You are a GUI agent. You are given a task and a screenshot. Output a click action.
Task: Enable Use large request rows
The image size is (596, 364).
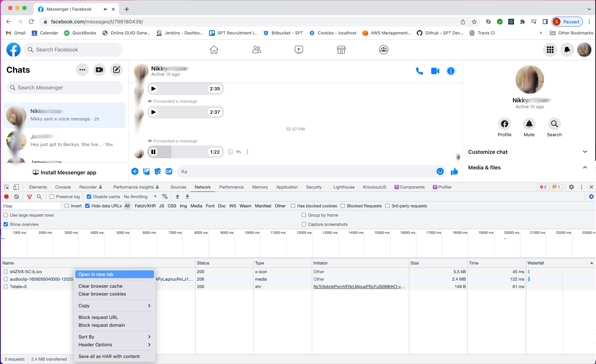point(6,215)
